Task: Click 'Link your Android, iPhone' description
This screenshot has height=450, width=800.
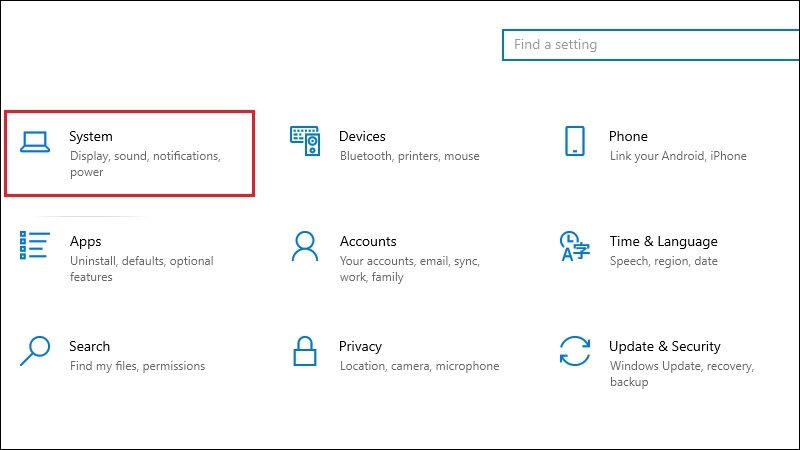Action: coord(678,156)
